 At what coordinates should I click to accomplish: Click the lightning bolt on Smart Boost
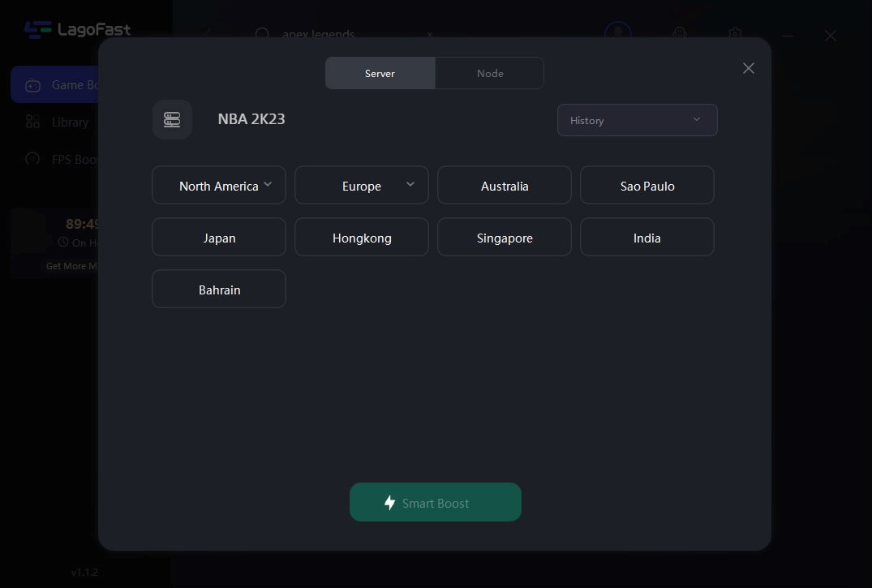[x=390, y=502]
